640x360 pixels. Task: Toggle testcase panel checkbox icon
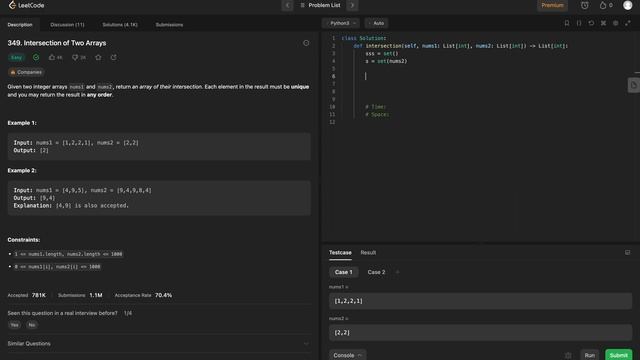(627, 253)
